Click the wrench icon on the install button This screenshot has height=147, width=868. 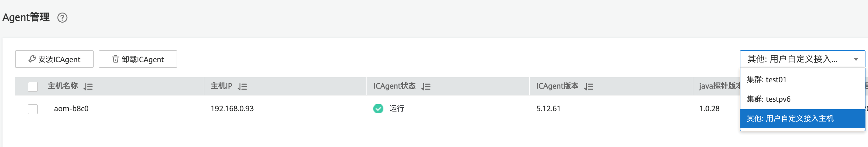(32, 59)
